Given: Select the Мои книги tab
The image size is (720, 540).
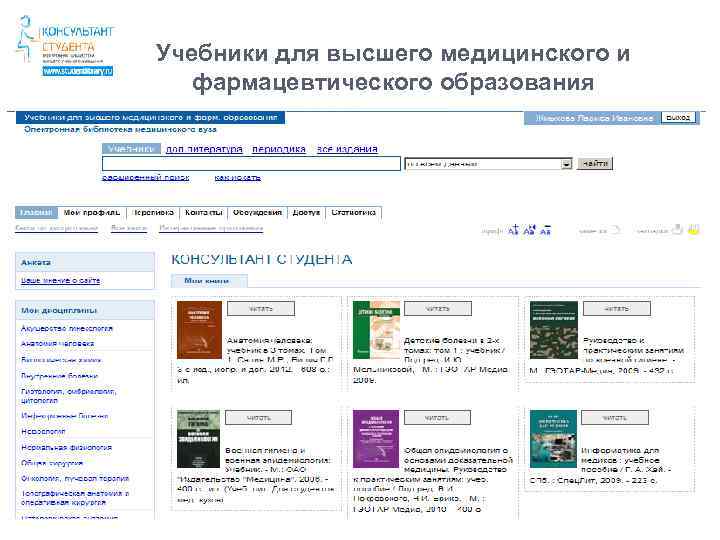Looking at the screenshot, I should (x=207, y=281).
